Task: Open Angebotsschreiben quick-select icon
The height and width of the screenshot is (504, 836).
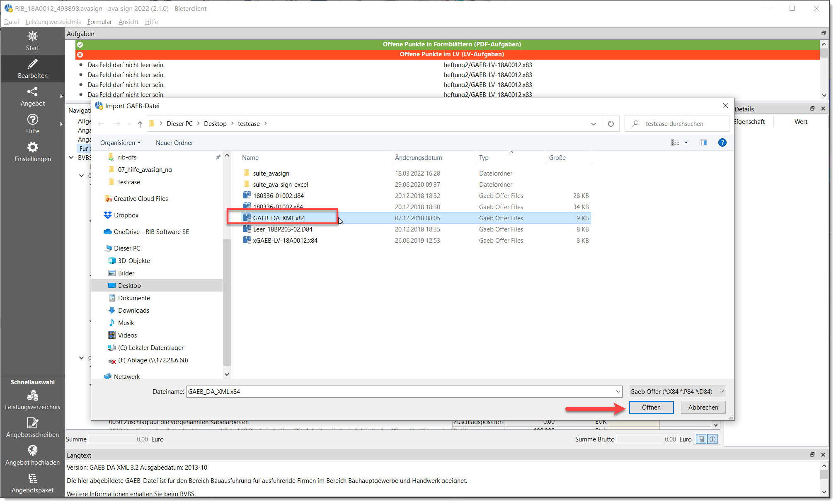Action: tap(32, 423)
